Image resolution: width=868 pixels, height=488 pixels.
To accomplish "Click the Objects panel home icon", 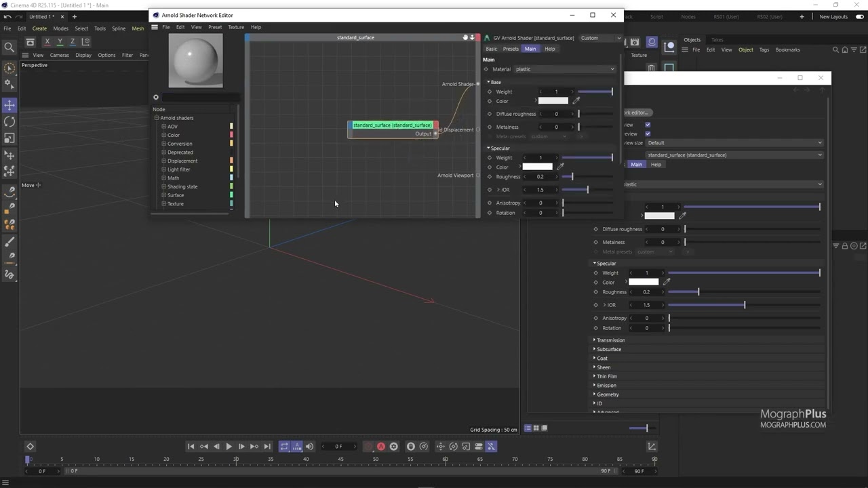I will pos(845,49).
